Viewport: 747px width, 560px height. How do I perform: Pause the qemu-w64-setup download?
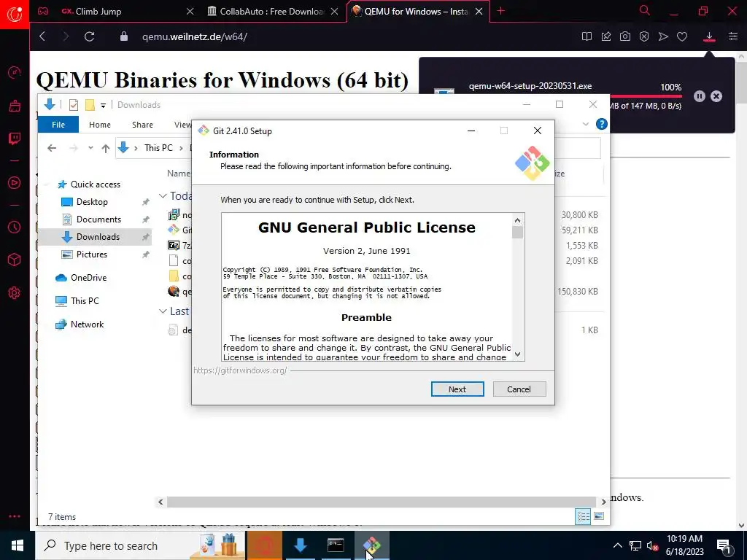coord(700,96)
